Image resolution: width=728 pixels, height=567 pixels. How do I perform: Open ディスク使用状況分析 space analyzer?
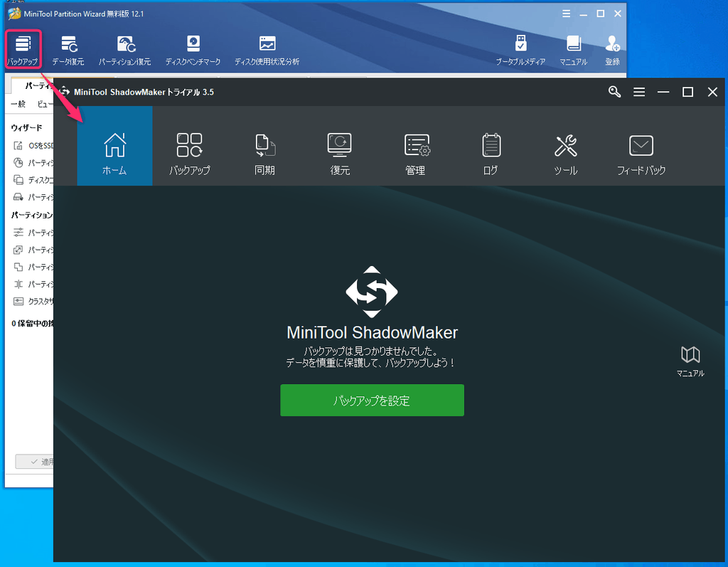click(267, 49)
